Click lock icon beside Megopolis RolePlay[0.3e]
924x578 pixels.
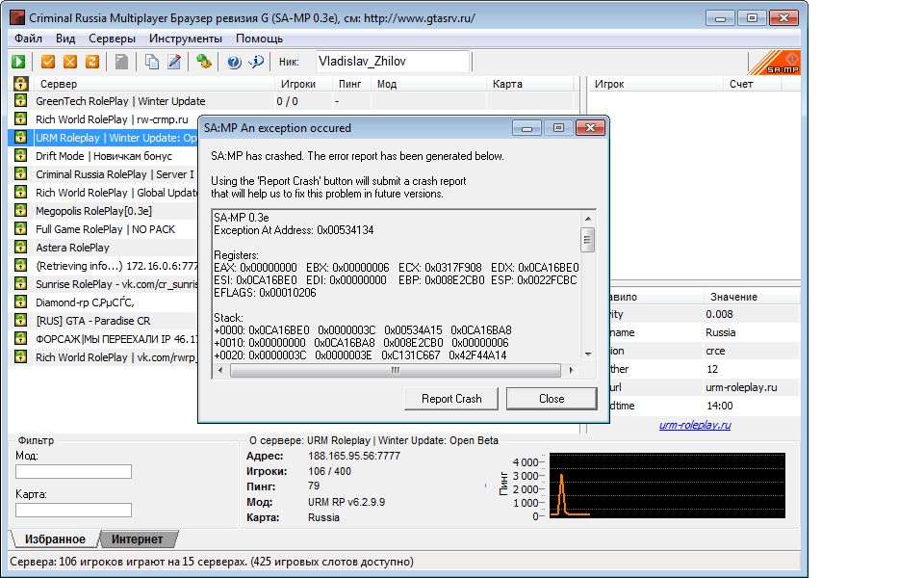pos(20,211)
